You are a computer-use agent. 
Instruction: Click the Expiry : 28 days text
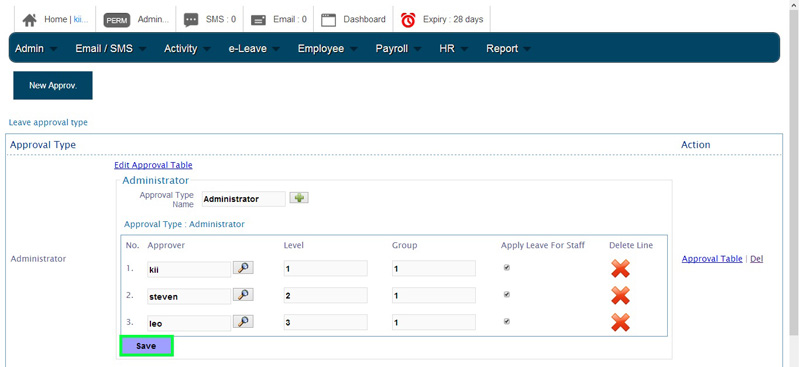click(x=453, y=19)
